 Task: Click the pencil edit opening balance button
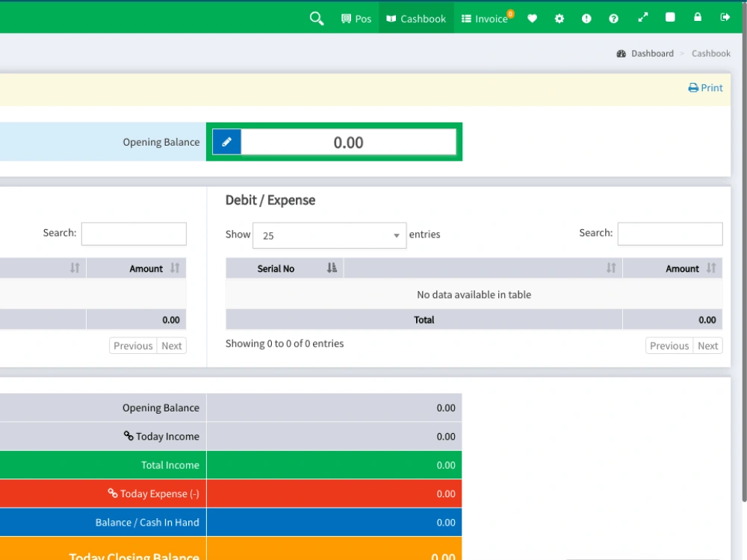(x=227, y=142)
